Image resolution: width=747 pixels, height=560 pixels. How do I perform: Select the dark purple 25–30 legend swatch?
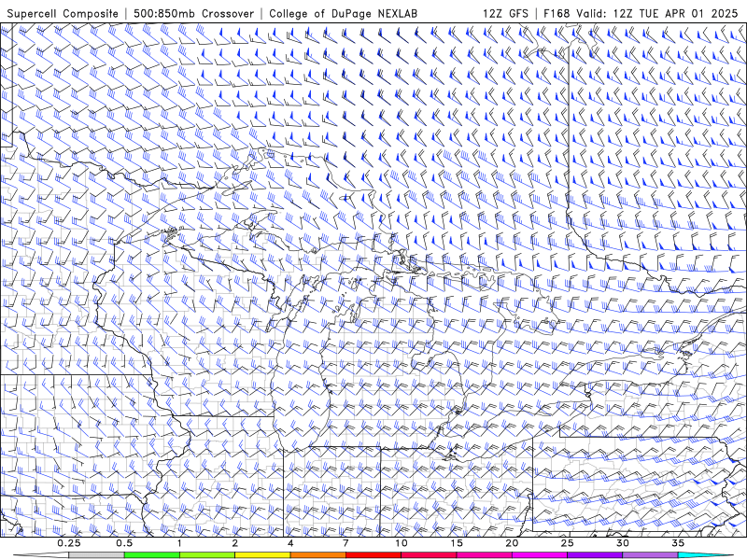coord(595,555)
